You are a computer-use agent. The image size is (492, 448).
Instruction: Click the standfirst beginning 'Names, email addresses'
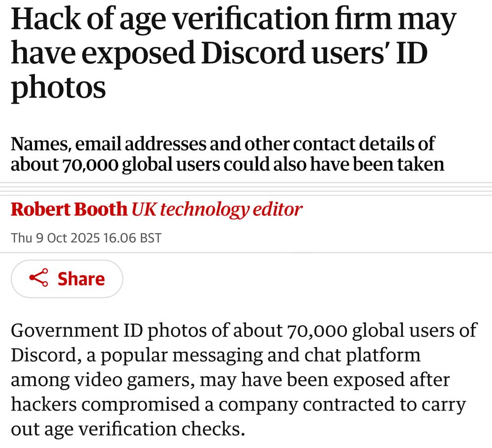point(227,154)
